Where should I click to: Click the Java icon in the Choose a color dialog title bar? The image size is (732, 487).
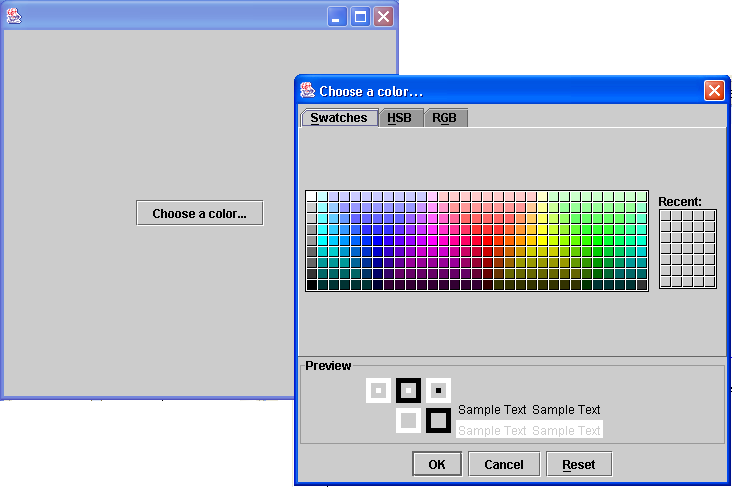coord(307,90)
